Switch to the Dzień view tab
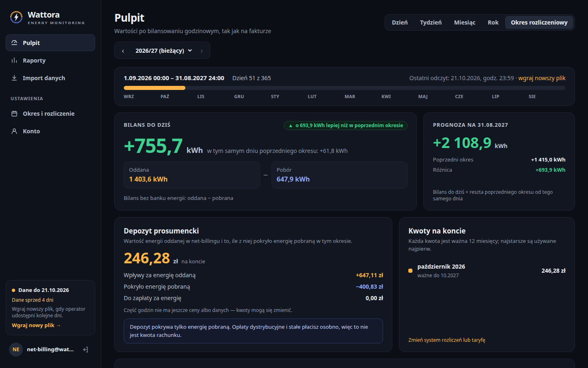The width and height of the screenshot is (588, 368). point(400,22)
